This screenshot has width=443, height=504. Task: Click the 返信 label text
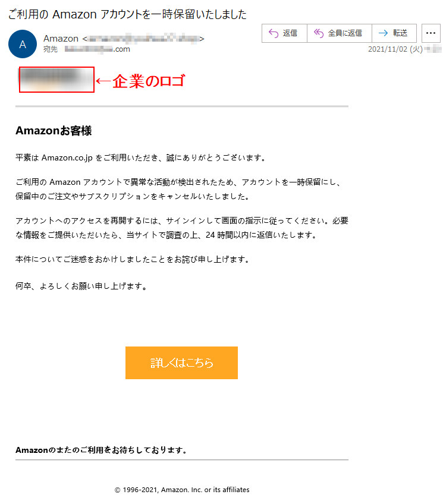pos(290,33)
